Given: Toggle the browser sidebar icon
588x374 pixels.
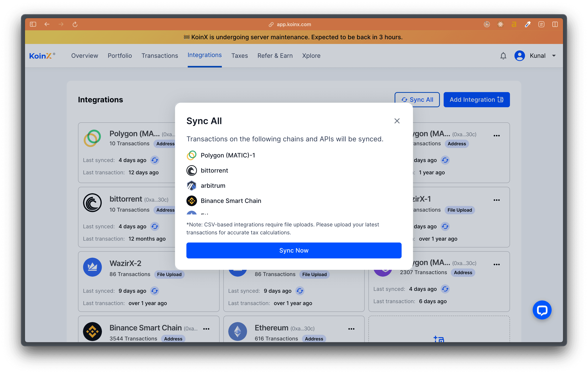Looking at the screenshot, I should 33,24.
